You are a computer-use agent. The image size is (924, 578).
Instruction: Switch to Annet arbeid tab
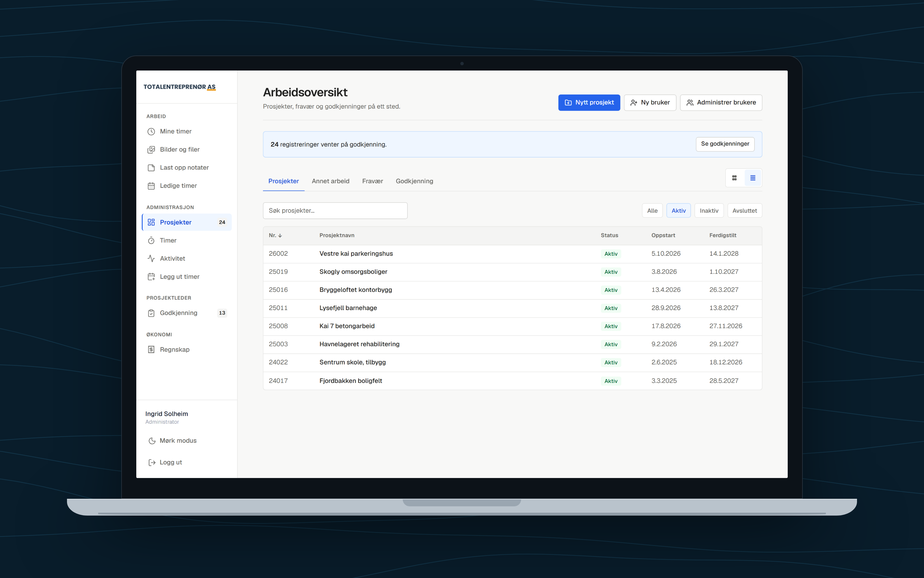tap(330, 181)
